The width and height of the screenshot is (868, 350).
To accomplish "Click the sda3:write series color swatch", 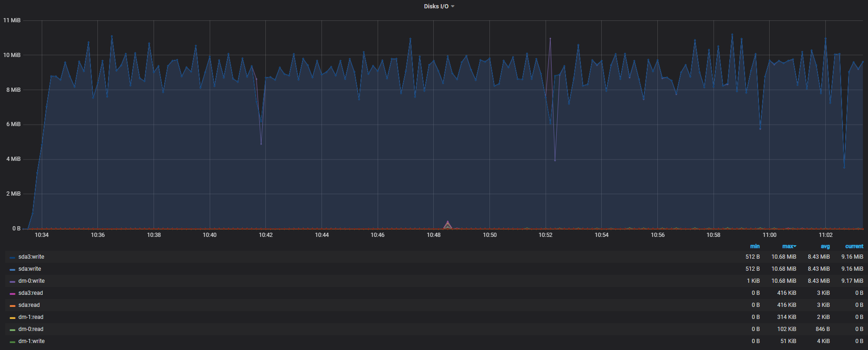I will point(13,257).
